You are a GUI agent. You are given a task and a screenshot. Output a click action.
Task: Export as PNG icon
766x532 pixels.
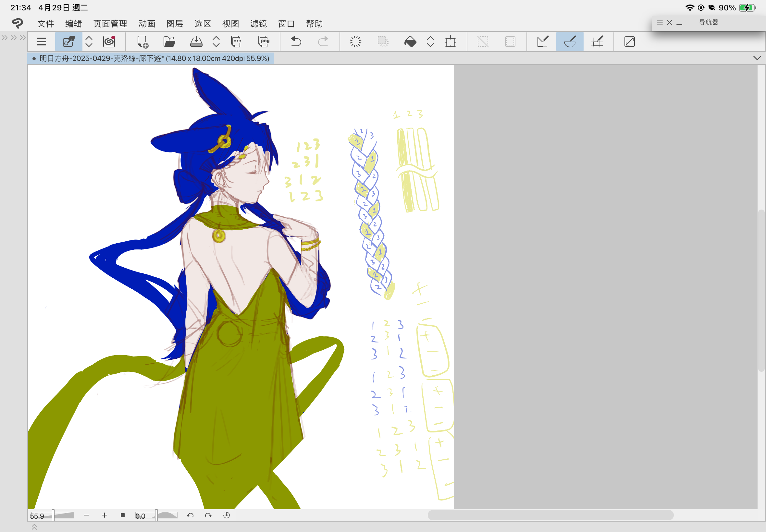264,42
